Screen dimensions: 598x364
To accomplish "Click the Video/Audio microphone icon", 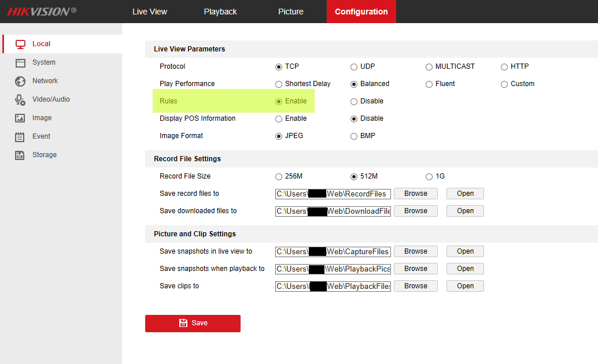I will 20,99.
